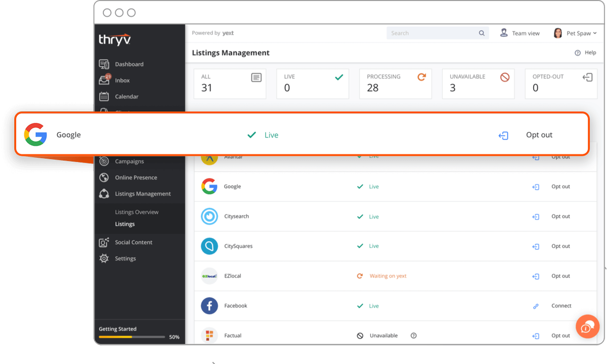This screenshot has height=364, width=607.
Task: Click Opt out for Factual
Action: point(560,336)
